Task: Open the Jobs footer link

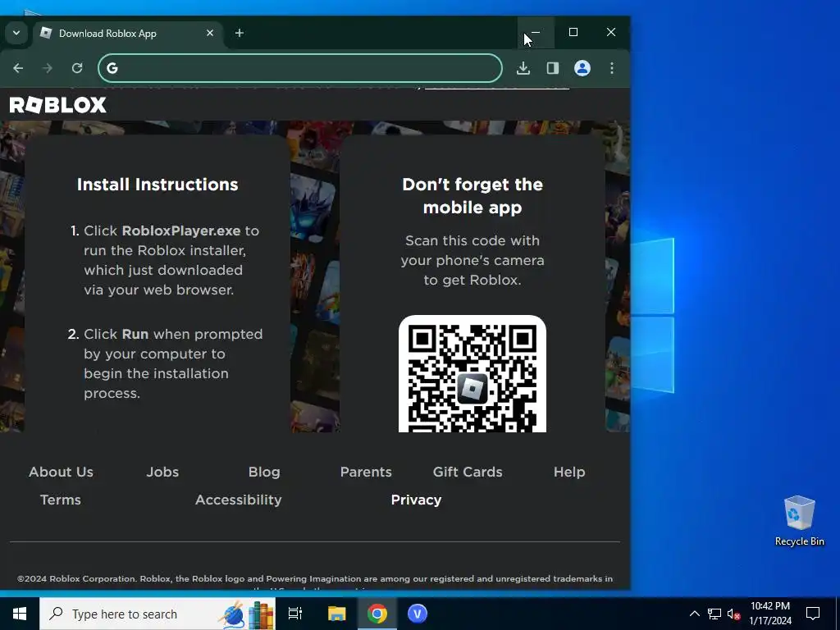Action: point(163,472)
